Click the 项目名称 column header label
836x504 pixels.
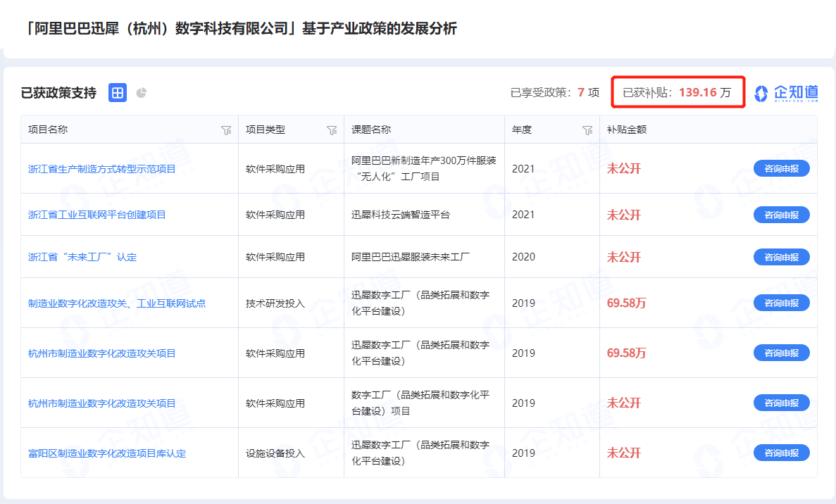(x=48, y=130)
